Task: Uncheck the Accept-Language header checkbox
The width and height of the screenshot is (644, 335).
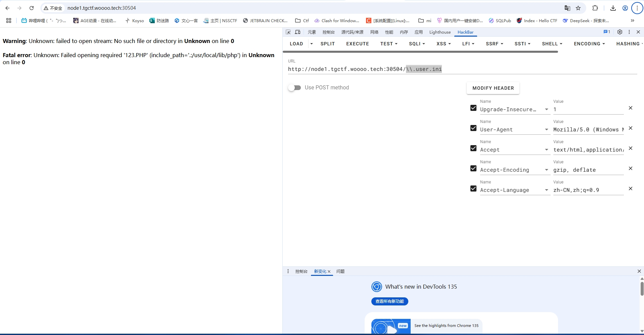Action: point(473,189)
